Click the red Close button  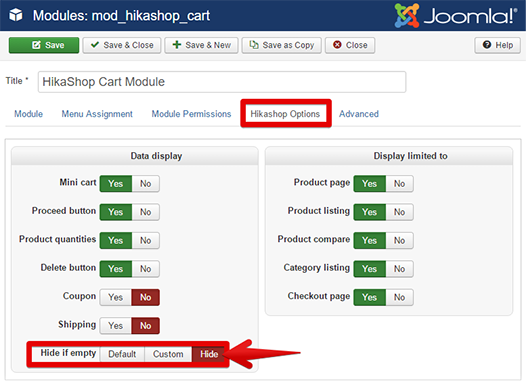tap(350, 45)
